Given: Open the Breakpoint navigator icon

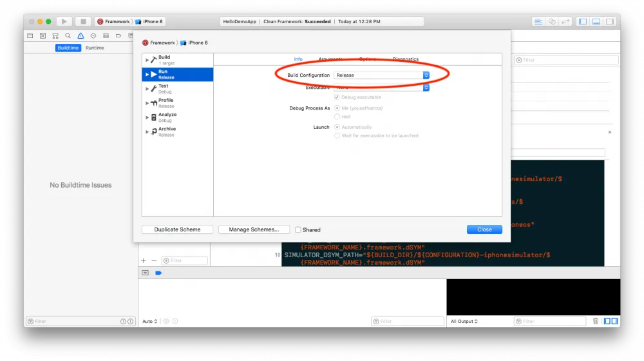Looking at the screenshot, I should (118, 35).
